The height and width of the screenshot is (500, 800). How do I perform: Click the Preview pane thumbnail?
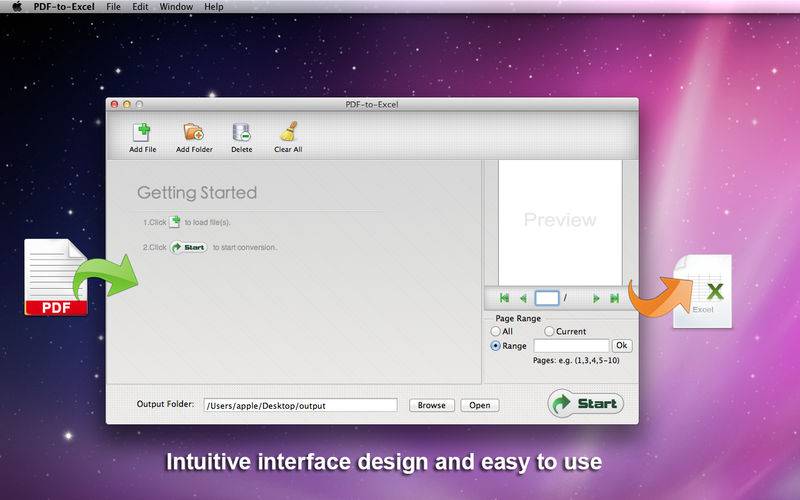pos(560,223)
